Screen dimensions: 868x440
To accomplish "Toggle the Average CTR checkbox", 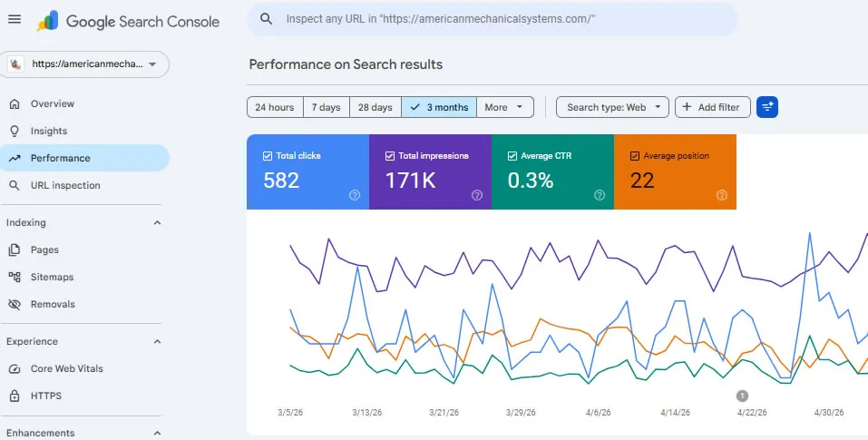I will click(512, 156).
